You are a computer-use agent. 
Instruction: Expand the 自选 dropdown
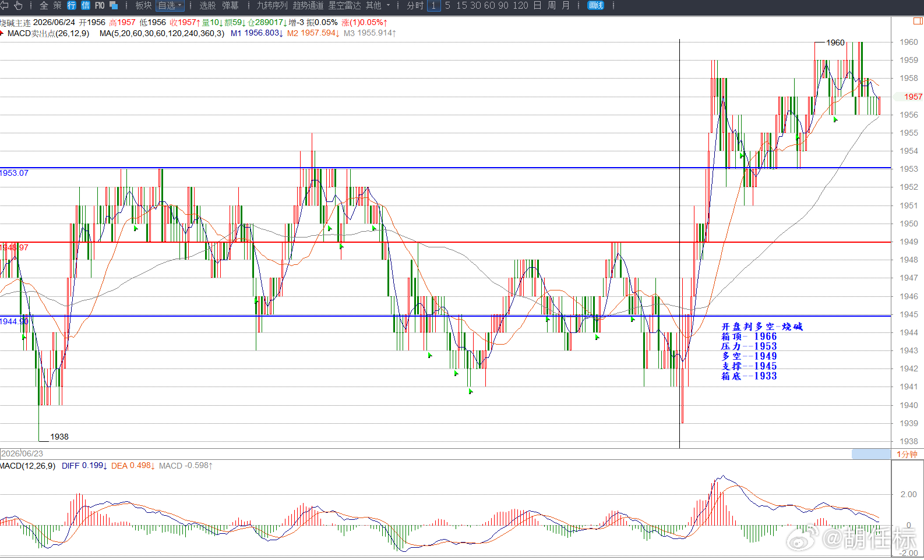pyautogui.click(x=170, y=5)
